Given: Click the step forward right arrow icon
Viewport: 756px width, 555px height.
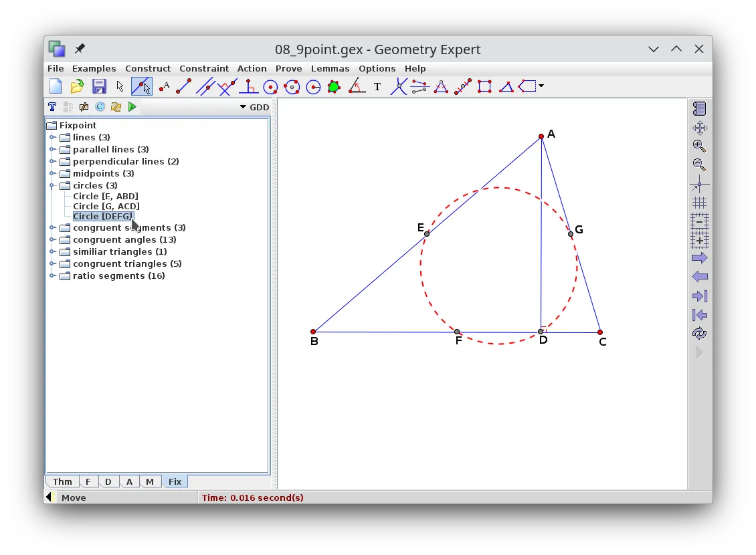Looking at the screenshot, I should (x=700, y=258).
